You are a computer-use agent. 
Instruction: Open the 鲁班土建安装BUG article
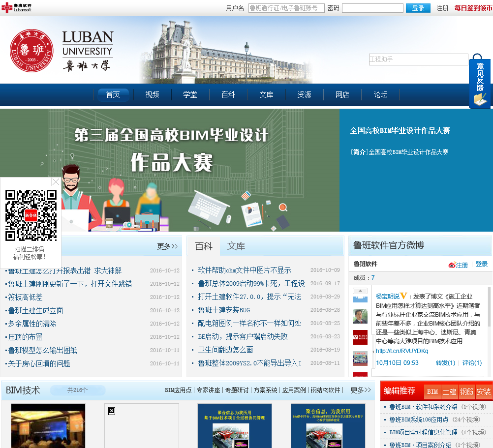[224, 310]
